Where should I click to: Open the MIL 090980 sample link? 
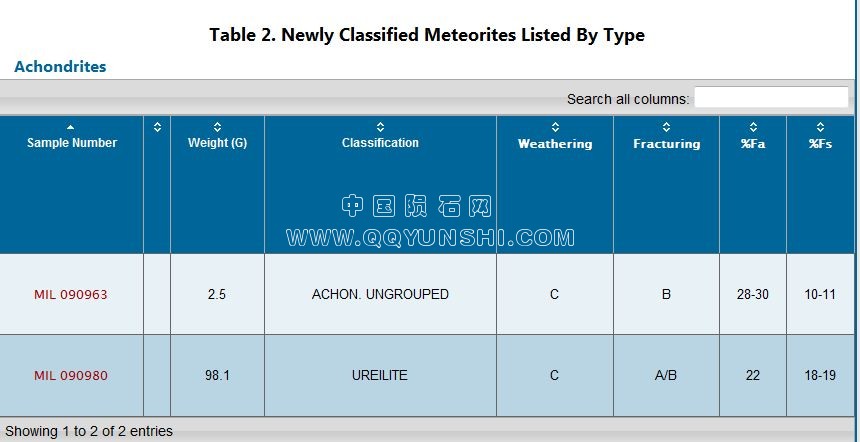(71, 376)
